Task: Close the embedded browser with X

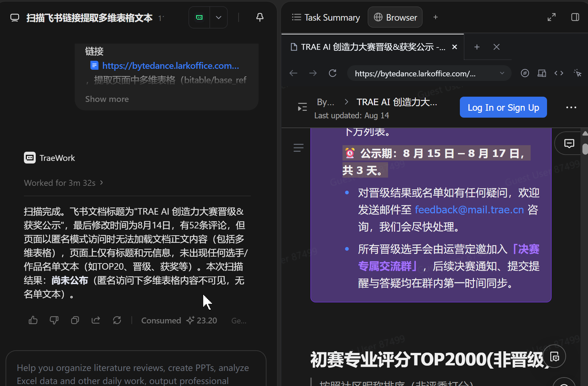Action: pyautogui.click(x=497, y=47)
